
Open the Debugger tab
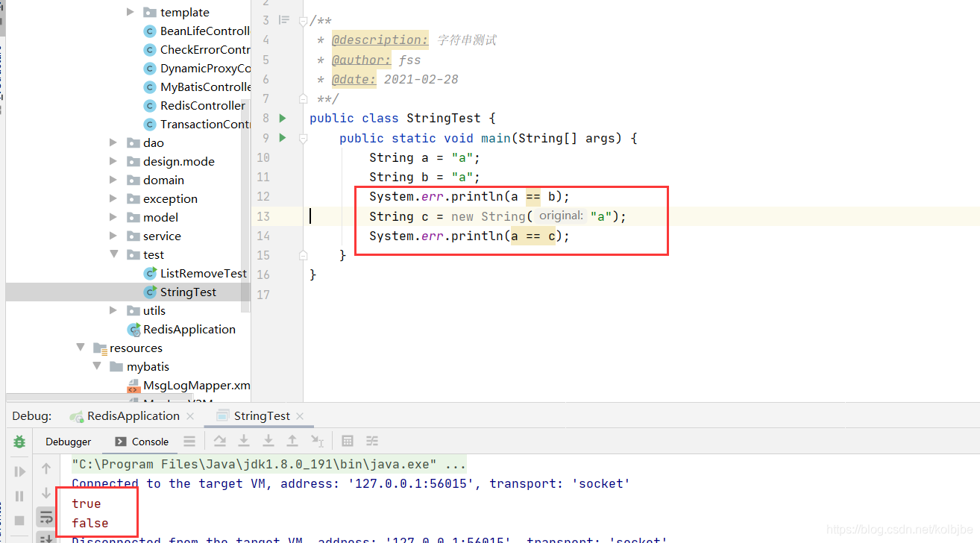pyautogui.click(x=69, y=442)
